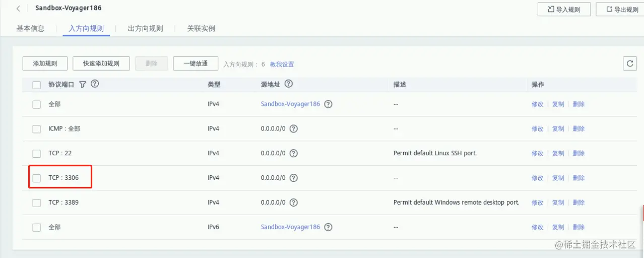Viewport: 644px width, 258px height.
Task: Click the 'Permit default Windows remote desktop port.' description
Action: 456,203
